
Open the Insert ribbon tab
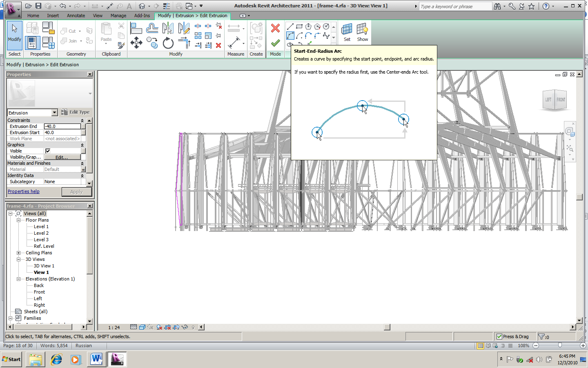53,16
